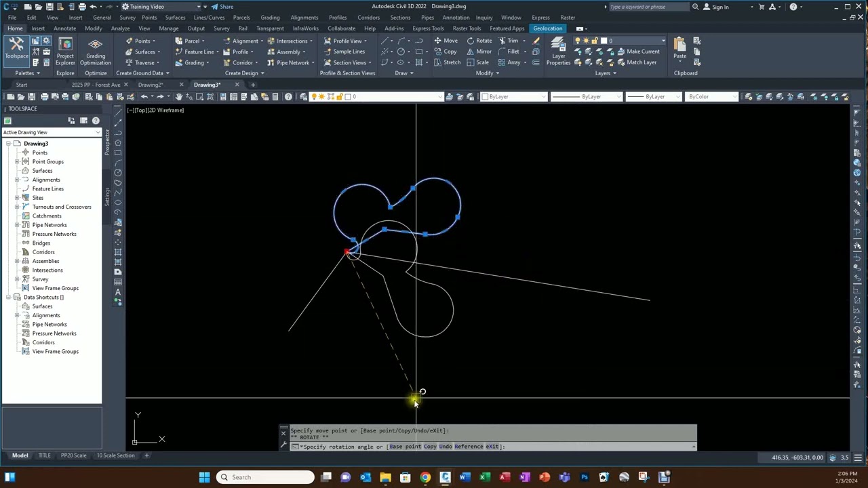
Task: Click the Autodesk App Store cart icon
Action: 762,7
